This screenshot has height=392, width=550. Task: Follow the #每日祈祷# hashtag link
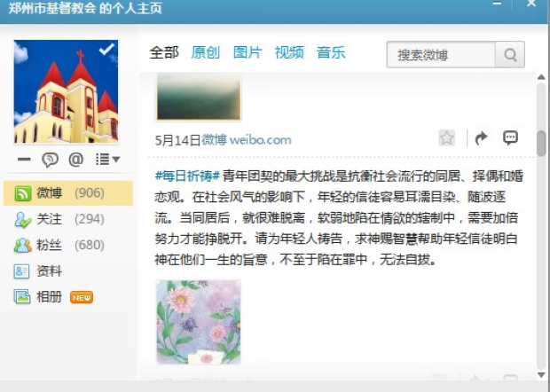coord(187,176)
